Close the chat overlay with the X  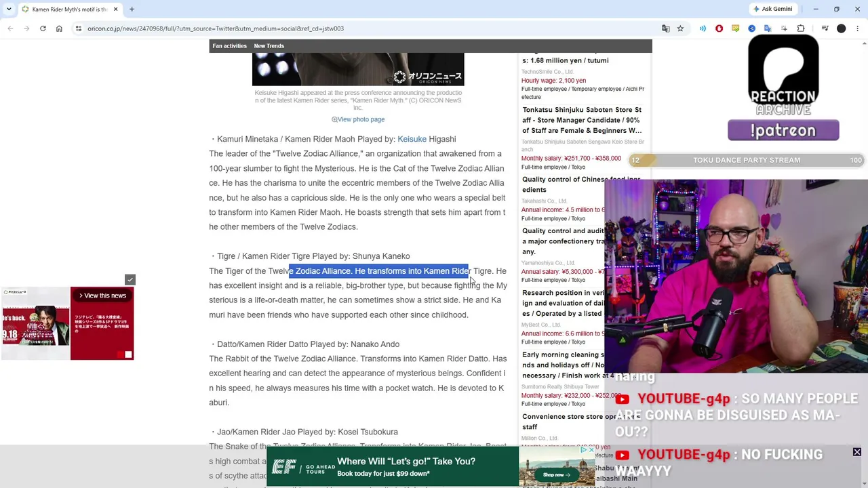(x=857, y=452)
